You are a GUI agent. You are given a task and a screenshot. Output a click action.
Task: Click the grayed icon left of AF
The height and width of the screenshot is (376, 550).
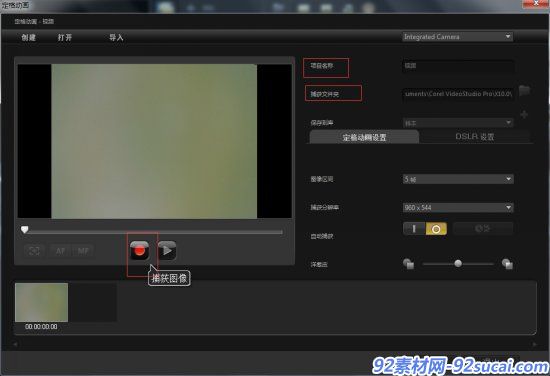pyautogui.click(x=34, y=251)
